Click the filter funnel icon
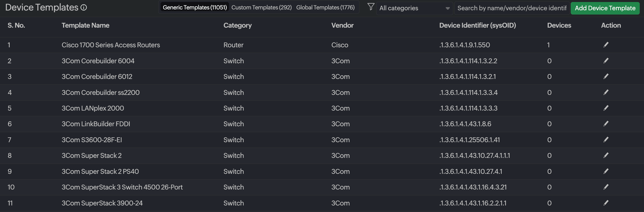Image resolution: width=644 pixels, height=212 pixels. click(x=371, y=7)
